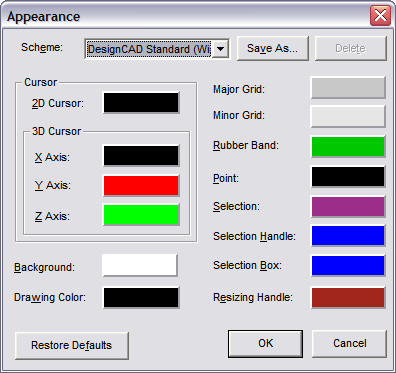Edit the Drawing Color swatch
The width and height of the screenshot is (396, 373).
141,297
